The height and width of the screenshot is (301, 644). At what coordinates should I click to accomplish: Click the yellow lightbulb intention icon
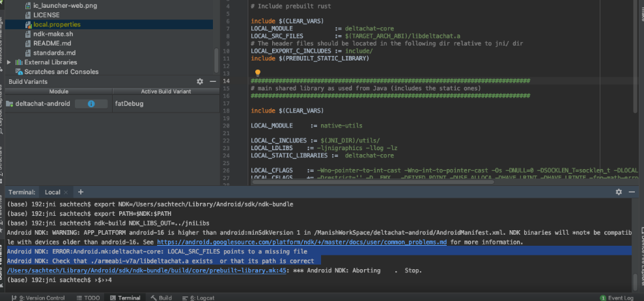(257, 73)
